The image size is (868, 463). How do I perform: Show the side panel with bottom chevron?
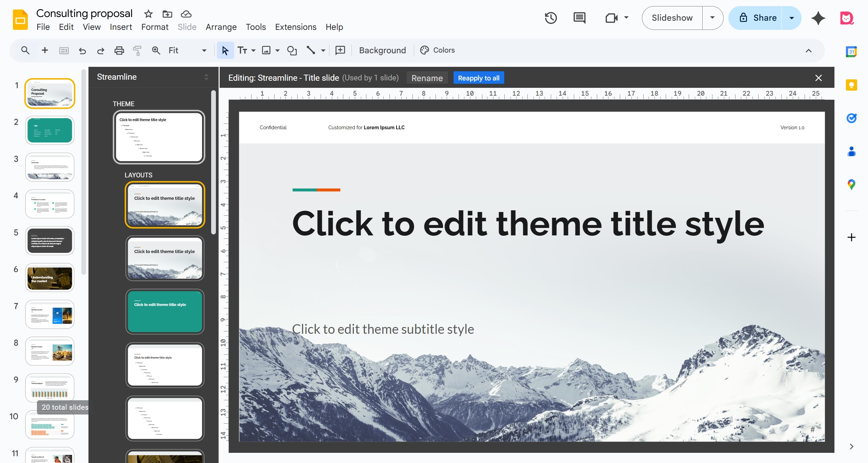coord(851,446)
